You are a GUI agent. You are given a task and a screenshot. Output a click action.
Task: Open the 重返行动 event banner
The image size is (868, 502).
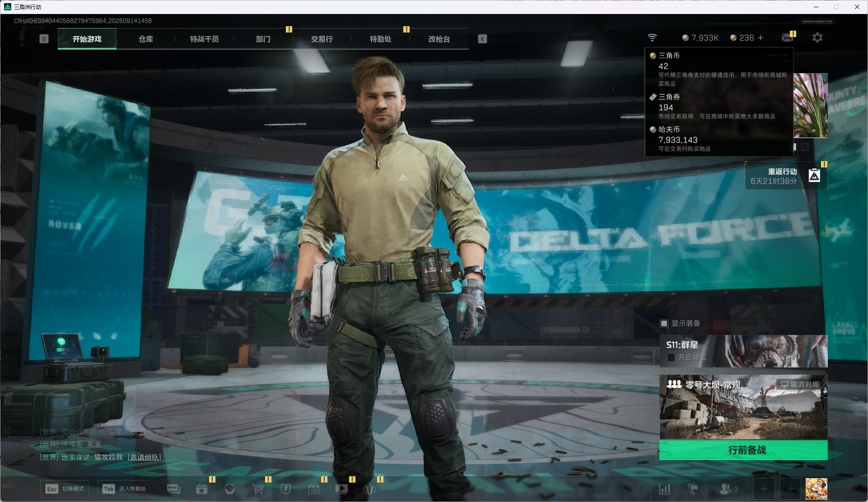[786, 176]
